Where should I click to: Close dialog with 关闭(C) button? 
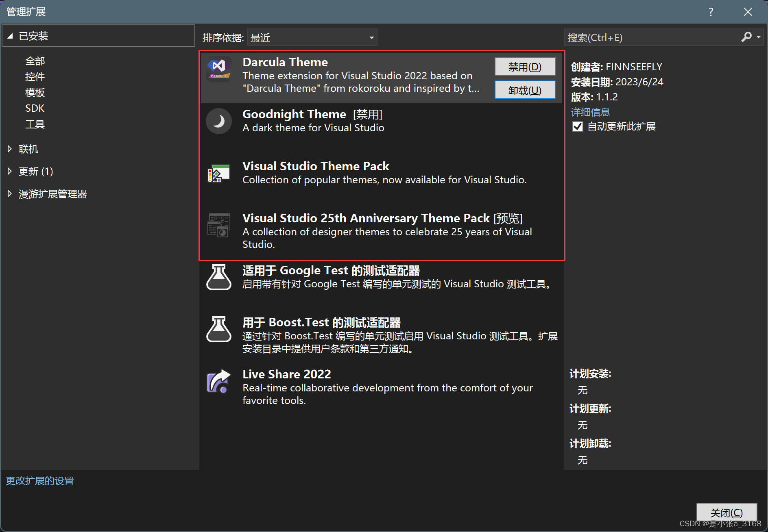(727, 512)
